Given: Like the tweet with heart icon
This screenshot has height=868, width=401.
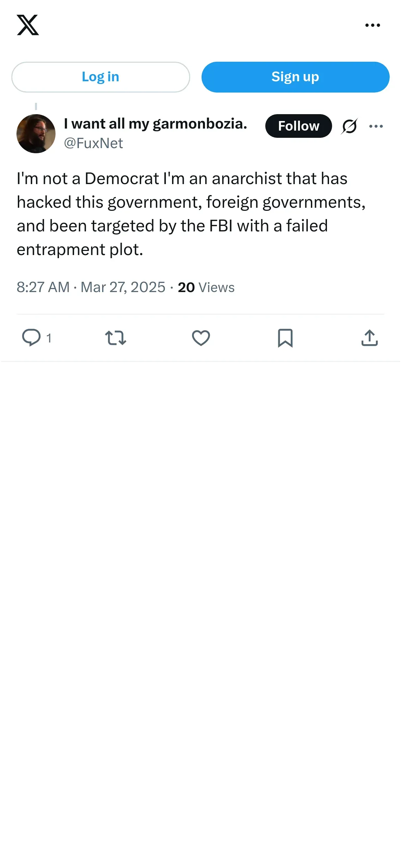Looking at the screenshot, I should (201, 338).
